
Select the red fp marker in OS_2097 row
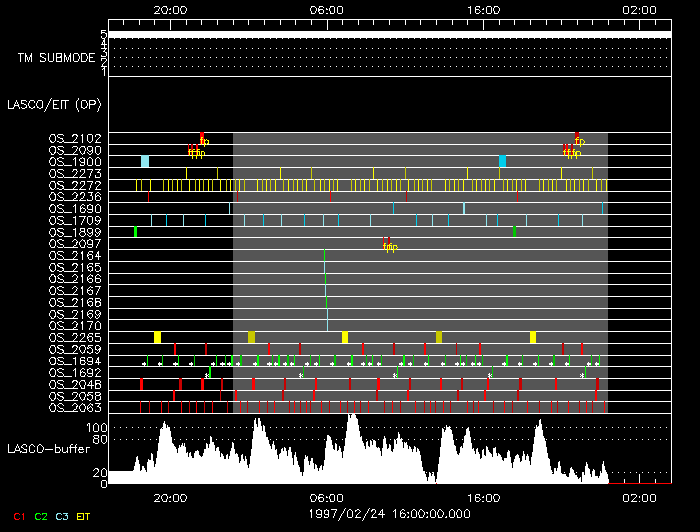[x=389, y=245]
